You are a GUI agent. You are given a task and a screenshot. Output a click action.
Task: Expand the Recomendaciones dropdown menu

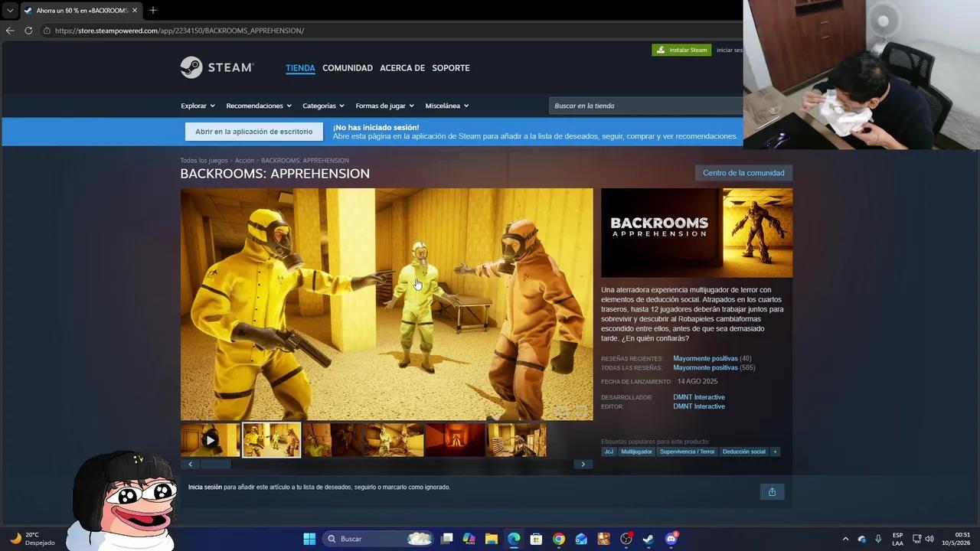259,106
